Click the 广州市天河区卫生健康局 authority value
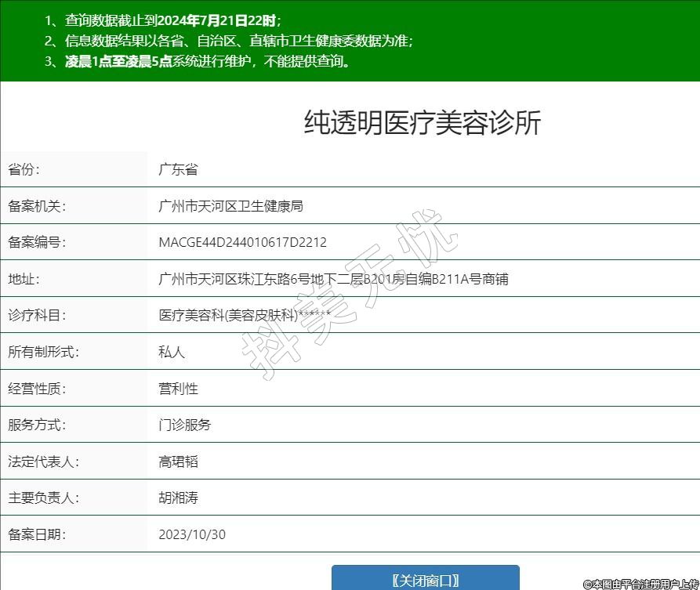The width and height of the screenshot is (700, 590). (230, 206)
